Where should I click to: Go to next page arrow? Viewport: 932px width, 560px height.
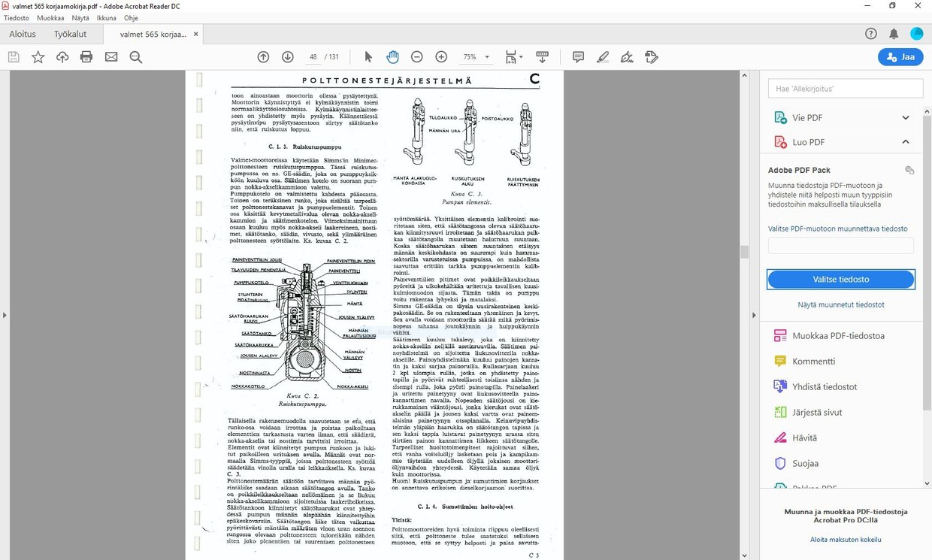288,57
